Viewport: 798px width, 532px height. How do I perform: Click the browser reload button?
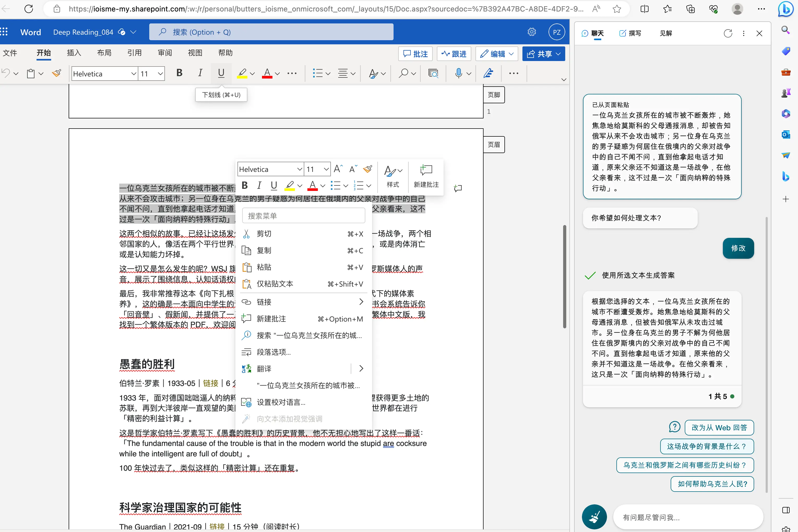click(29, 9)
